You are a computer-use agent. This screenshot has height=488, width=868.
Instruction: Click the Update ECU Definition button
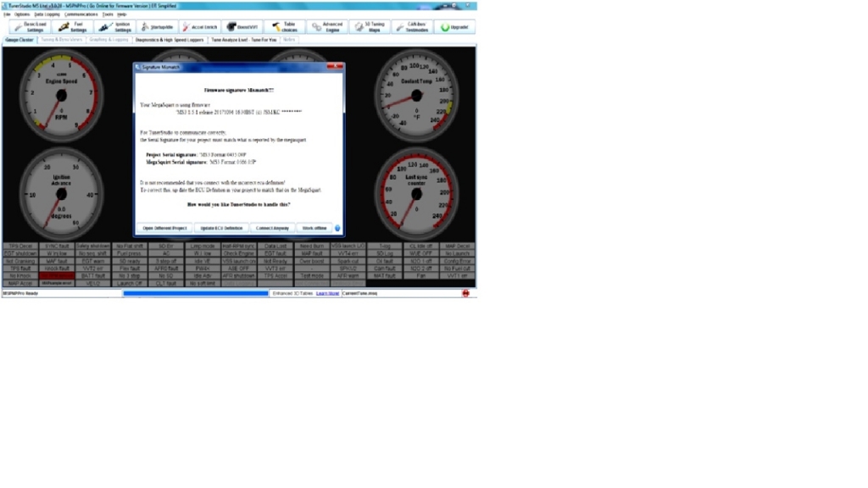point(221,228)
